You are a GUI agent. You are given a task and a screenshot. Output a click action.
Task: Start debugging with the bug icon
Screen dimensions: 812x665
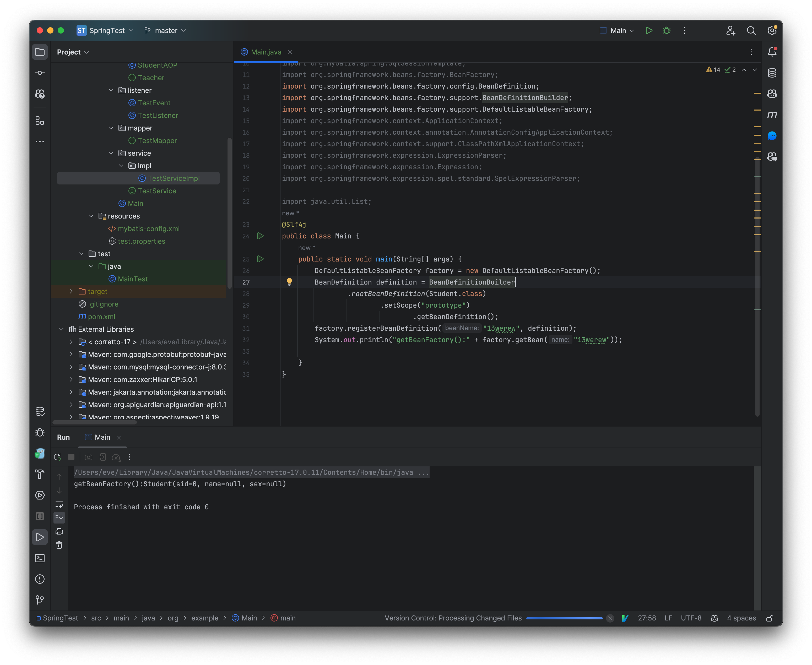(x=667, y=31)
